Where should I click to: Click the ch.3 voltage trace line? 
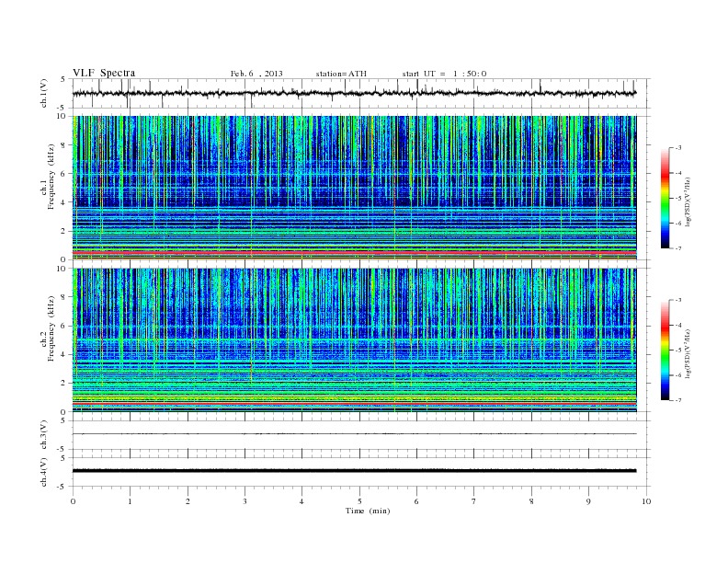click(354, 434)
